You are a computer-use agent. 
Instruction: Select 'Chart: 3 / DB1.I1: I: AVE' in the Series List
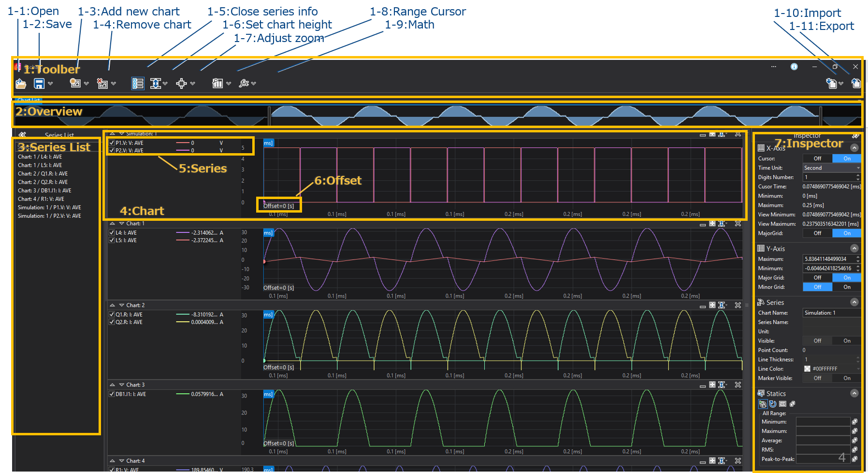pyautogui.click(x=44, y=191)
